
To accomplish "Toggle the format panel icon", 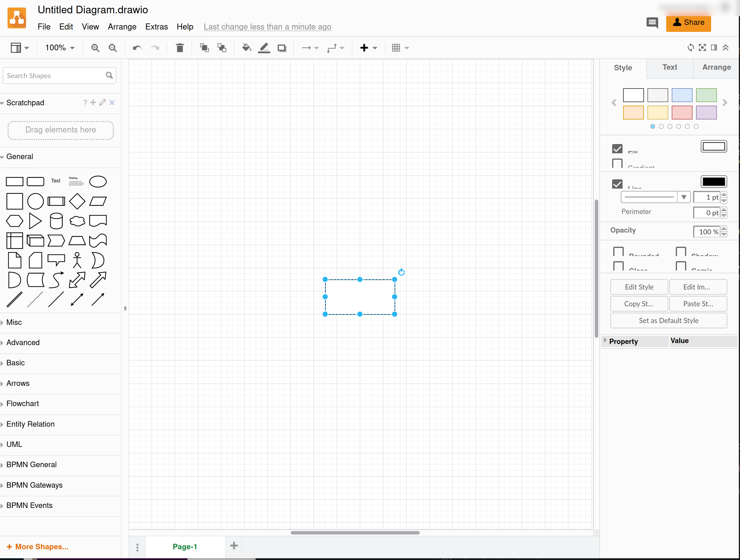I will [714, 47].
